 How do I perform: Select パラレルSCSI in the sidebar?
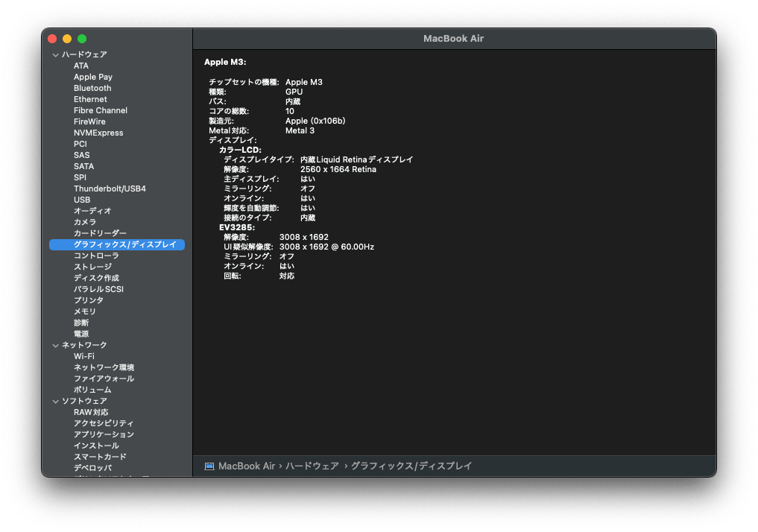98,289
